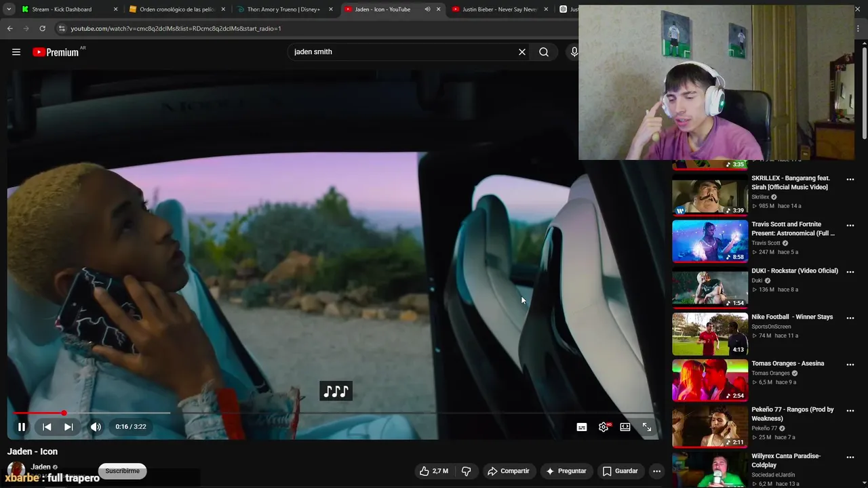Close the Jaden - Icon YouTube tab
868x488 pixels.
tap(439, 9)
